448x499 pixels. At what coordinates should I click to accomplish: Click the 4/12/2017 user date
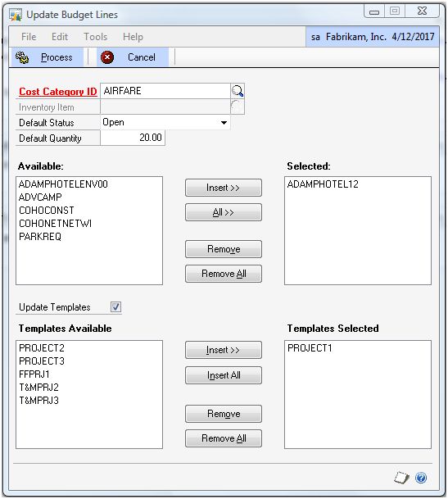click(x=413, y=37)
